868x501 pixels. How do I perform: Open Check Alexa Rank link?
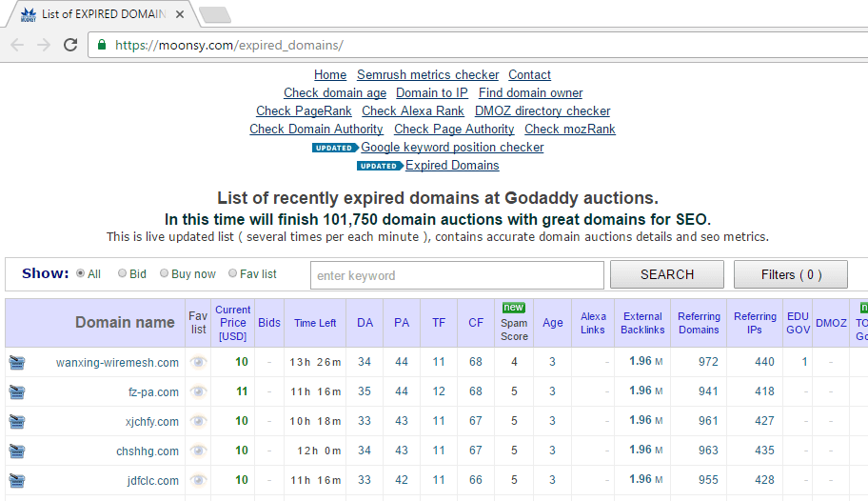pyautogui.click(x=413, y=110)
